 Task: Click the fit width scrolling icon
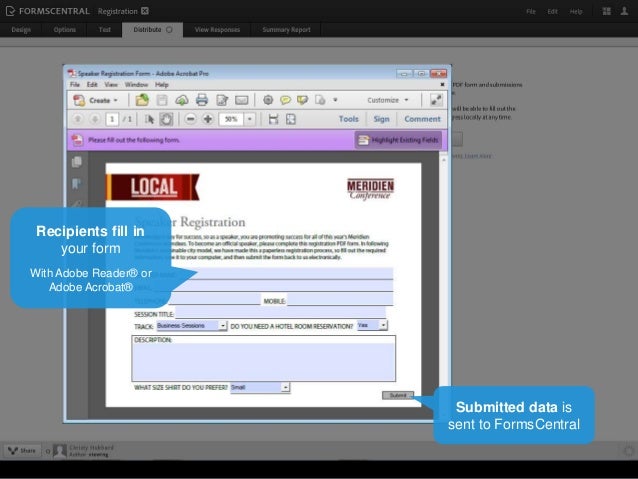(273, 119)
